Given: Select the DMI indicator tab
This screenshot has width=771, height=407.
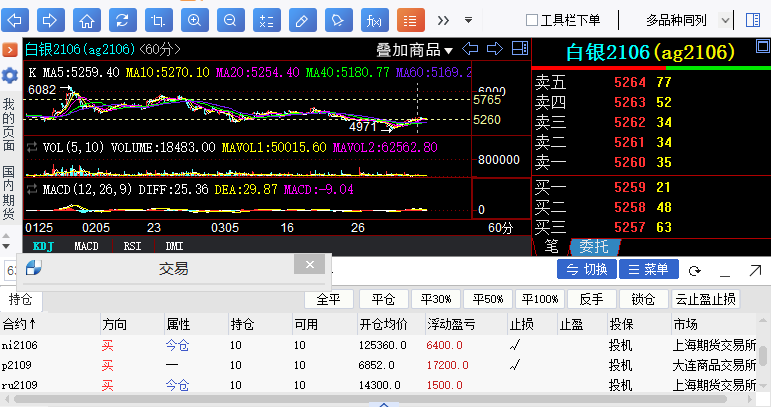Looking at the screenshot, I should point(175,246).
